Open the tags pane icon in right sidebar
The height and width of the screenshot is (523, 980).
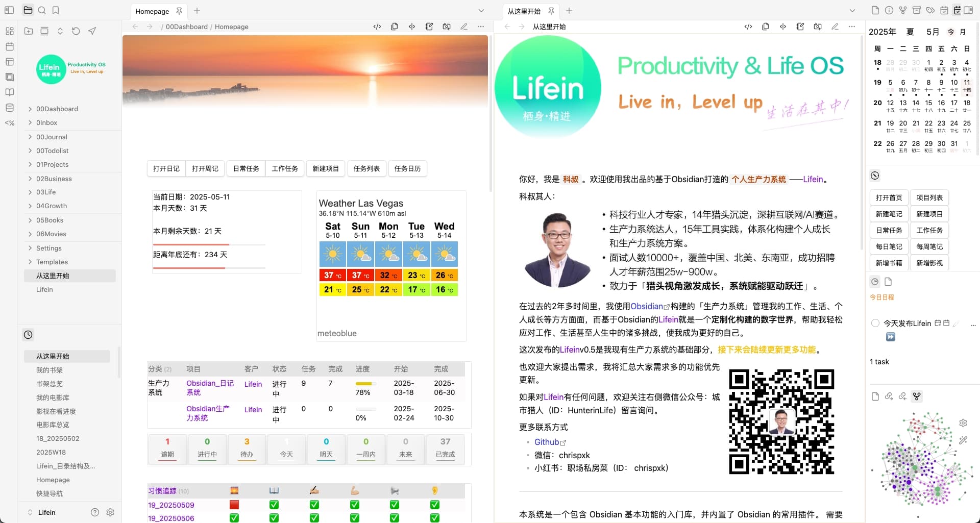tap(930, 10)
